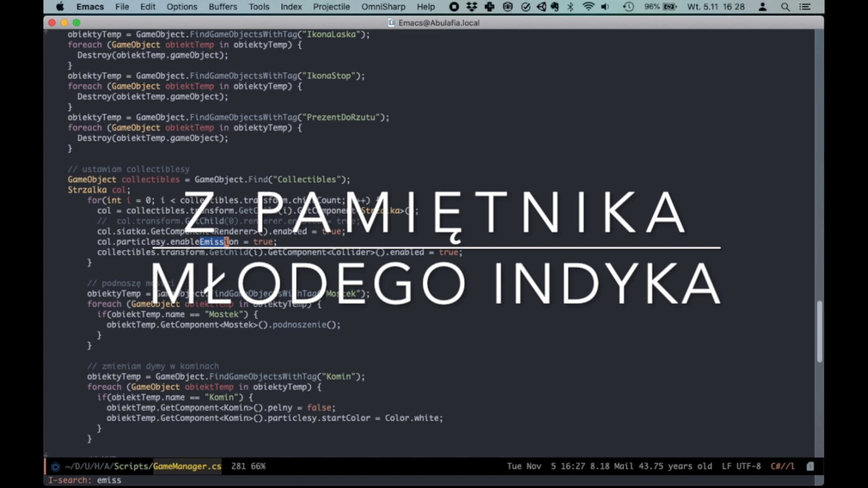The width and height of the screenshot is (868, 488).
Task: Open Notification Center
Action: tap(805, 7)
